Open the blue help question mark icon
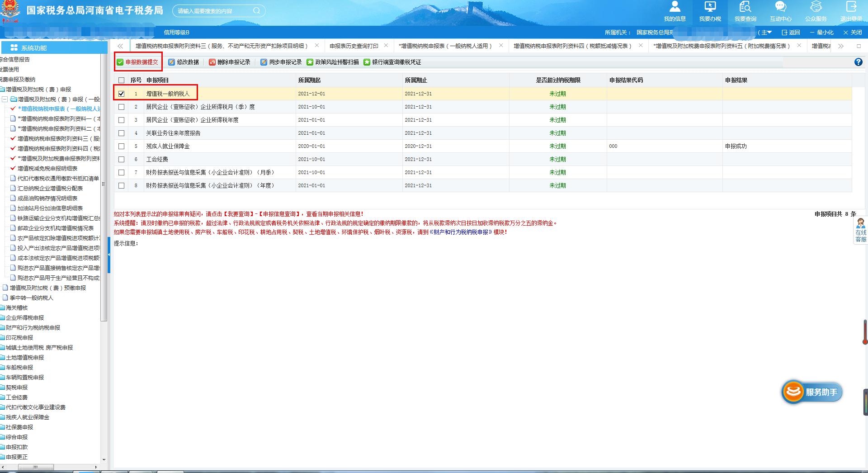The image size is (868, 473). tap(858, 62)
